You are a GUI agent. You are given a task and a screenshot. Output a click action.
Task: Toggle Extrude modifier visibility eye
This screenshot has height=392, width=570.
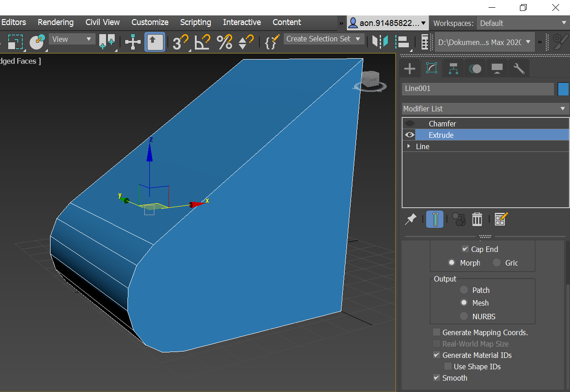pos(410,135)
